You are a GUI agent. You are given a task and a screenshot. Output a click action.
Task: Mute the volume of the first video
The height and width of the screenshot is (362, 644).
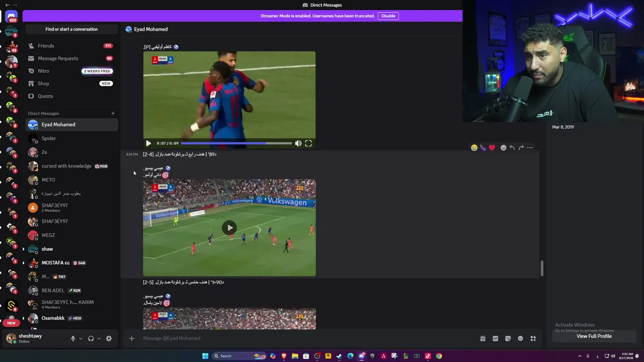(298, 143)
